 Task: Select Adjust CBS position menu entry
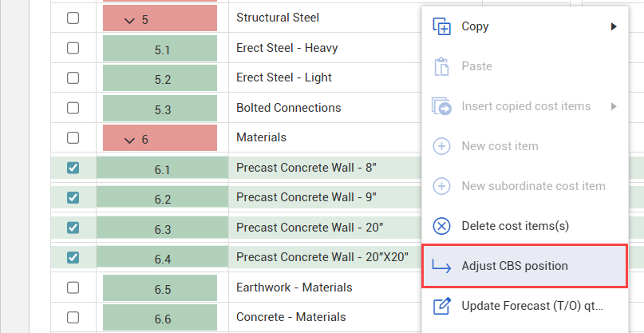(515, 266)
